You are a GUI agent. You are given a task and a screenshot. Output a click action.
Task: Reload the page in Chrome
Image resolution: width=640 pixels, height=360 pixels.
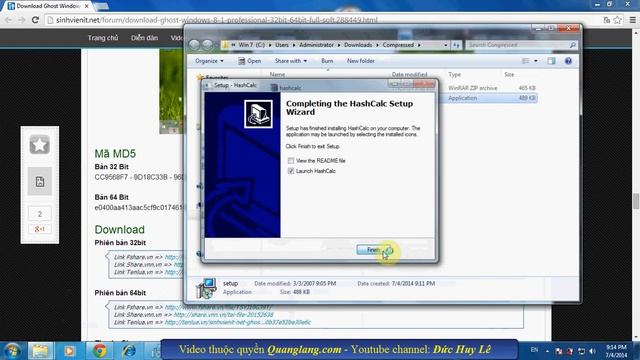click(x=35, y=20)
